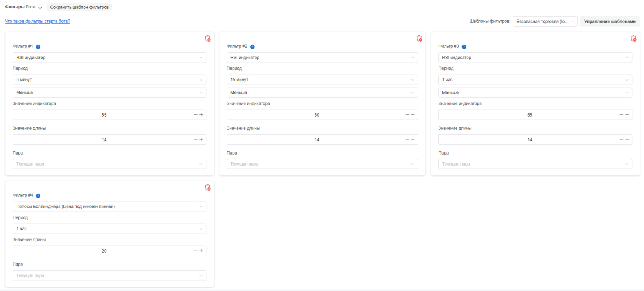Open Filter #1 Меньше comparison dropdown
Screen dimensions: 644x291
click(109, 92)
